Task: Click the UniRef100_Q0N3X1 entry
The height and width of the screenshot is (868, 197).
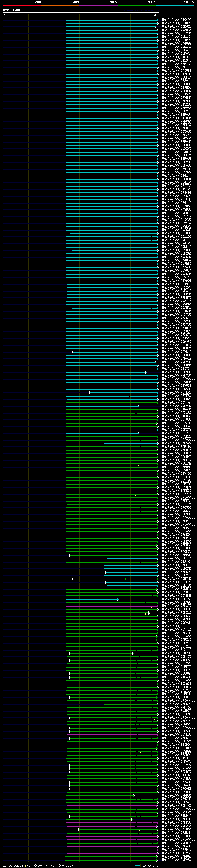Action: click(x=177, y=37)
